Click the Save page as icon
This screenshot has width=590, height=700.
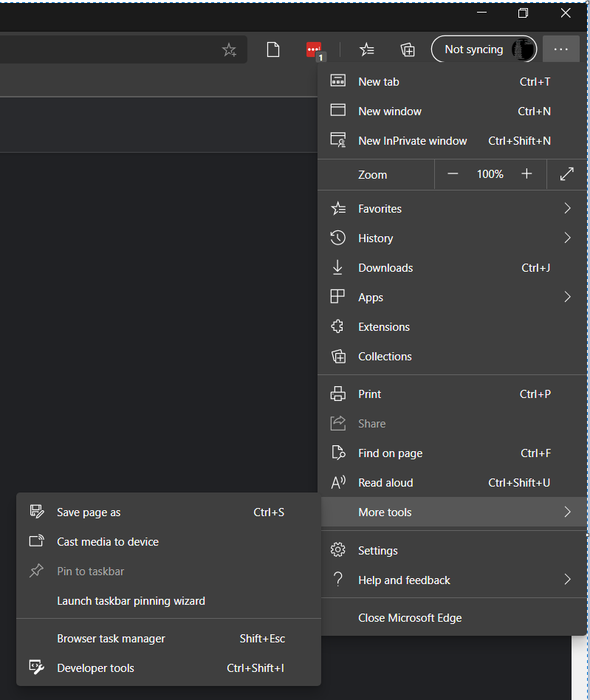pos(37,511)
